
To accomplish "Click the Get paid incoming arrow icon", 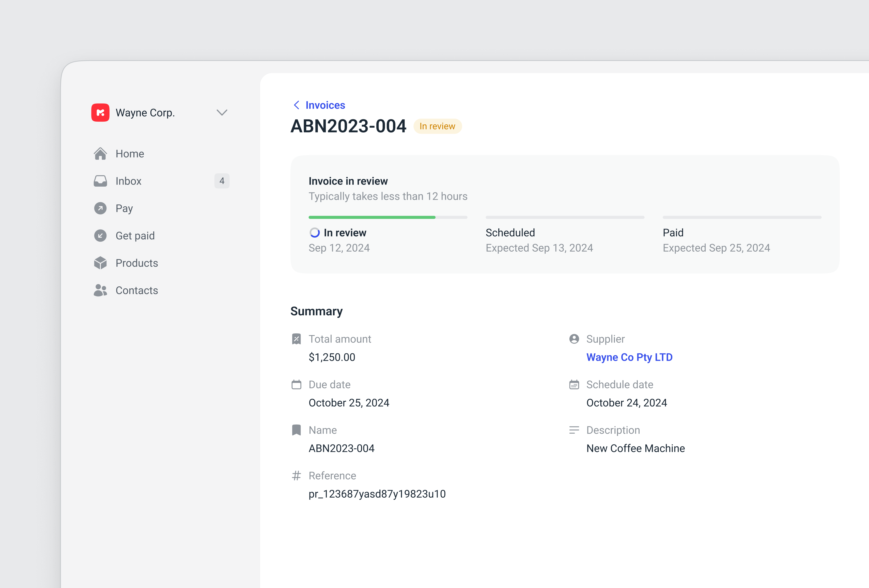I will coord(100,236).
